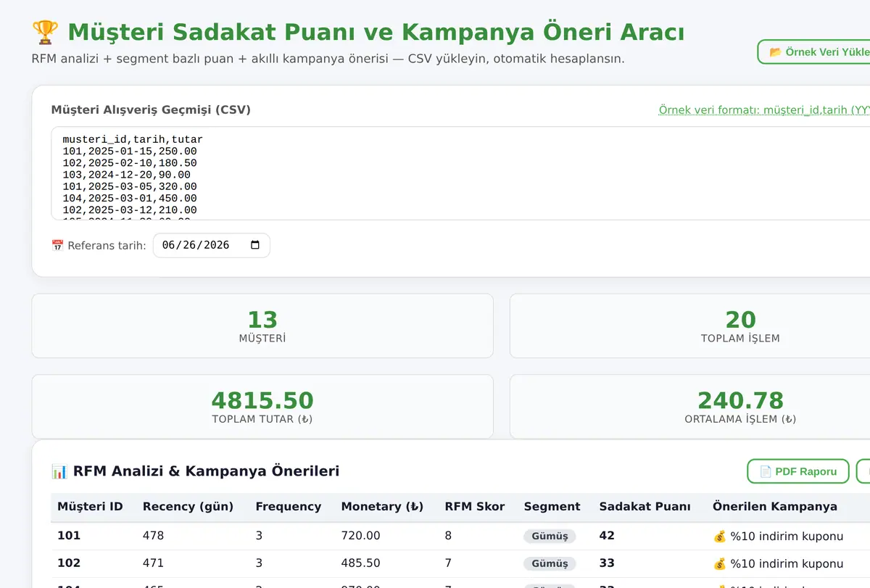
Task: Click the Önerilen Kampanya column header
Action: (x=775, y=507)
